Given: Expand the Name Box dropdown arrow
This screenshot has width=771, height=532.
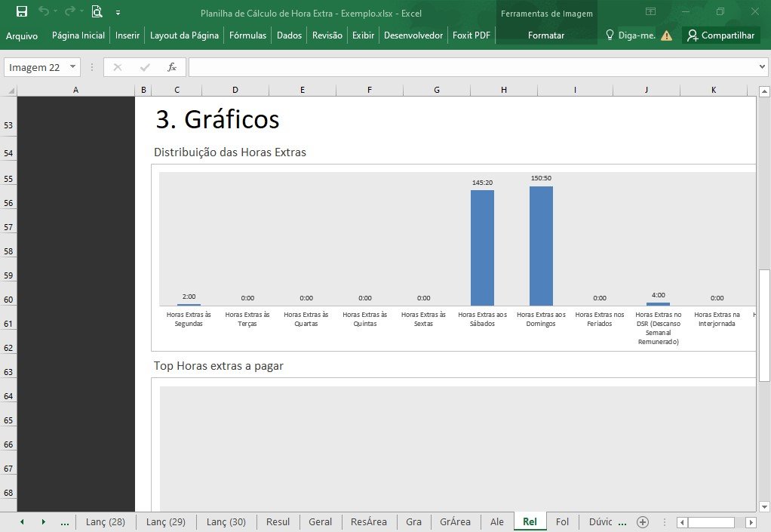Looking at the screenshot, I should pyautogui.click(x=72, y=66).
